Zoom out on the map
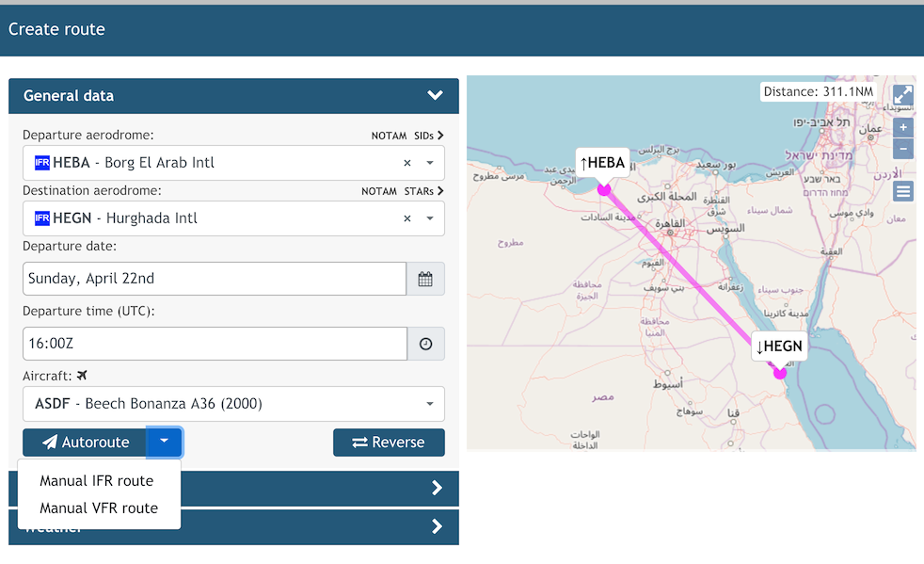The height and width of the screenshot is (564, 924). [902, 149]
